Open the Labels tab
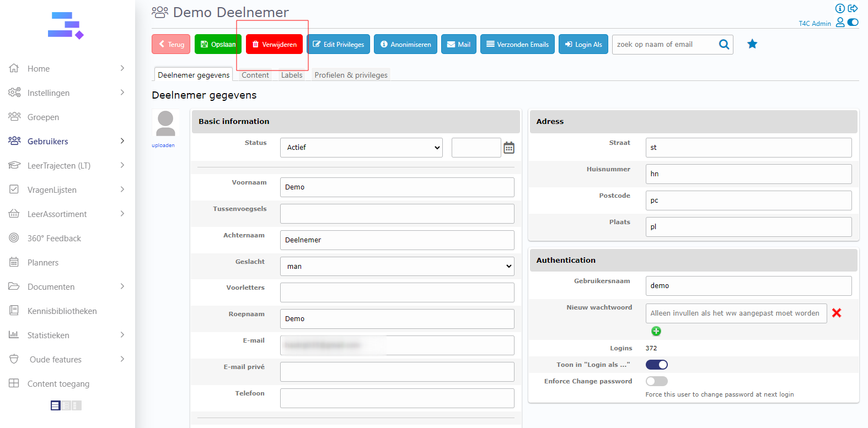The height and width of the screenshot is (428, 868). (x=292, y=75)
